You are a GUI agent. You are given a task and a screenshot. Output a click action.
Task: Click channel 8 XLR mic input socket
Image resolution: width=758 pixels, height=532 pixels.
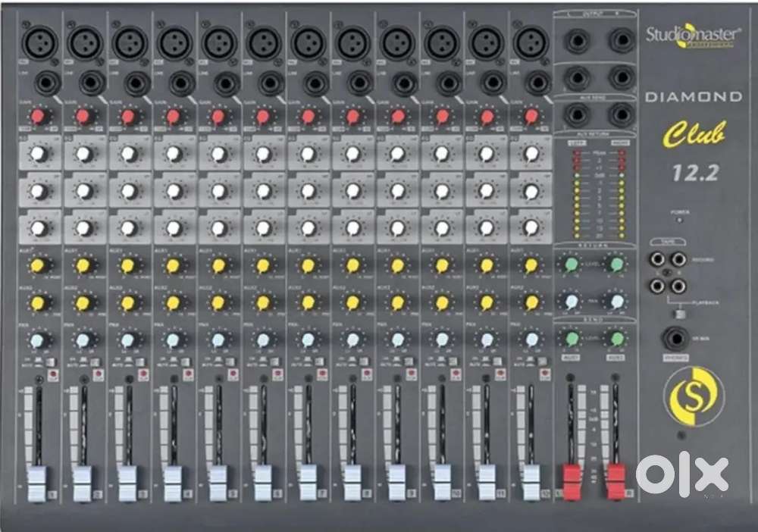point(353,42)
